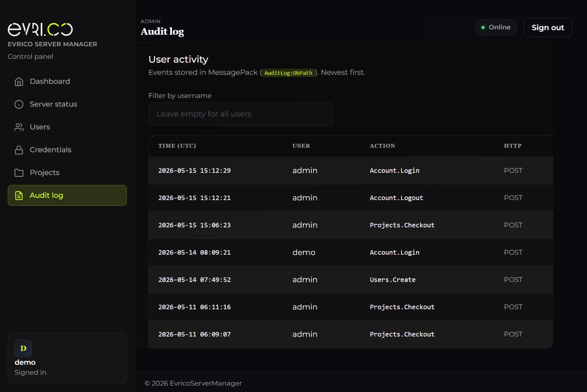Click Projects.Checkout action at 06:09:07
Viewport: 587px width, 392px height.
(x=402, y=334)
